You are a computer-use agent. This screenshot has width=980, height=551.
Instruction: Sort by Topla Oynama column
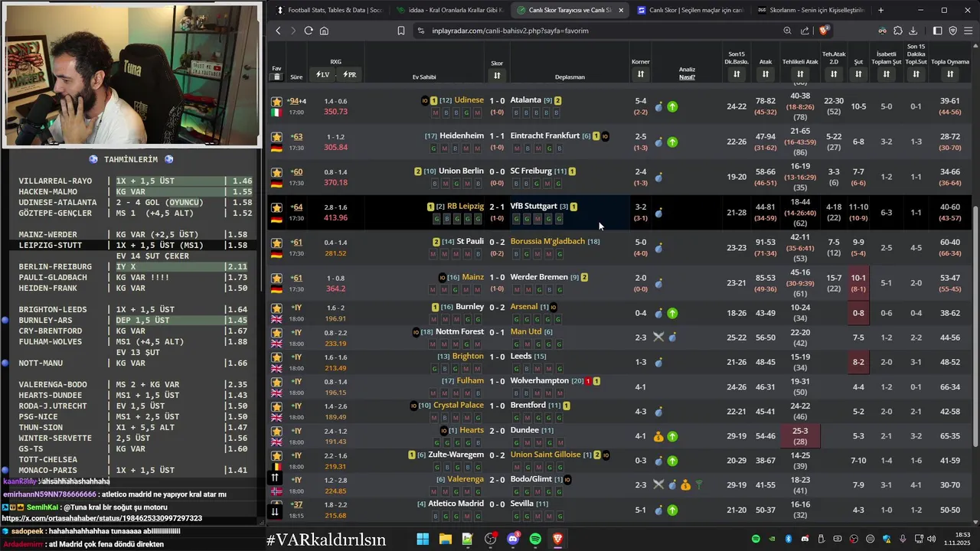pos(949,74)
